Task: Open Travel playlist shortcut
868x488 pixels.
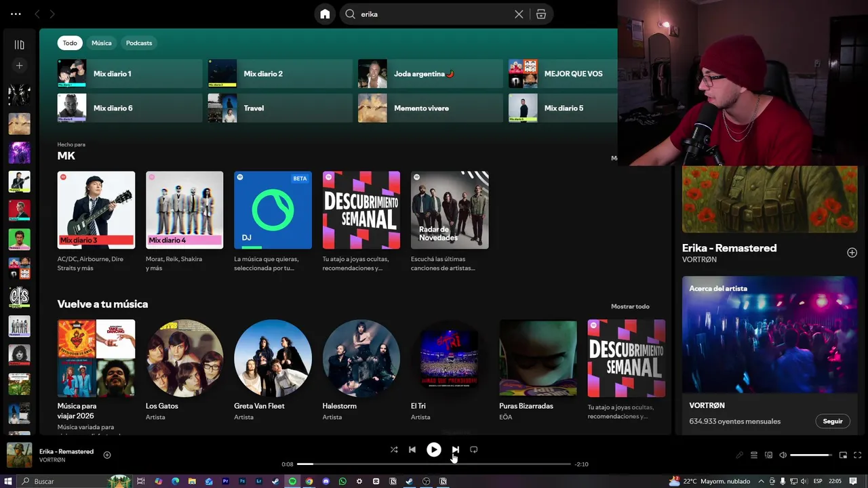Action: click(280, 108)
